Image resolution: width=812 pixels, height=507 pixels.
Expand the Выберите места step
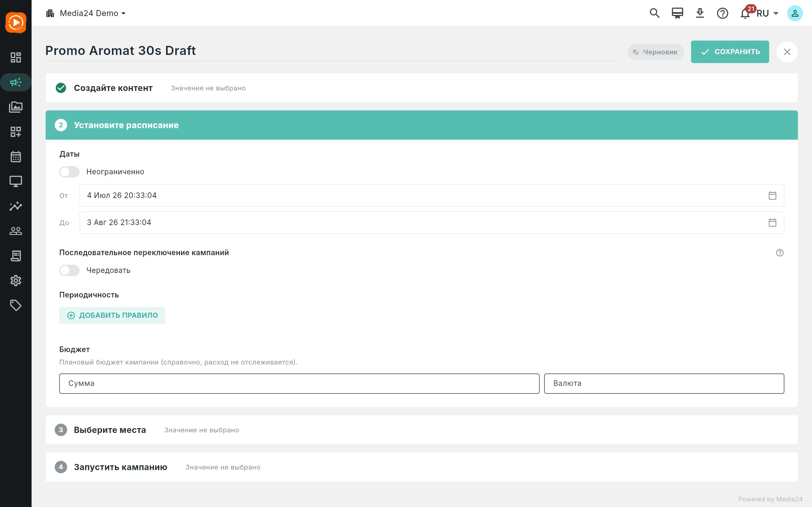(422, 430)
